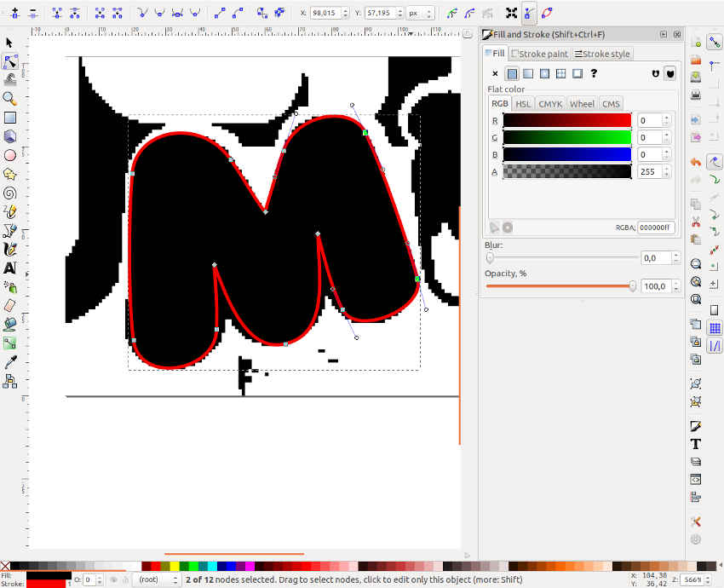Select Unset paint question mark
The height and width of the screenshot is (588, 724).
click(594, 73)
